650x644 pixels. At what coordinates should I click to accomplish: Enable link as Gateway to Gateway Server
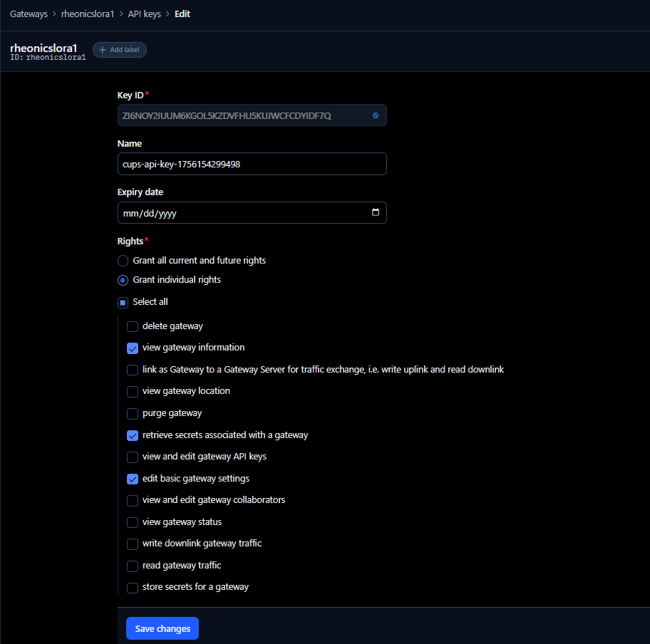[133, 370]
